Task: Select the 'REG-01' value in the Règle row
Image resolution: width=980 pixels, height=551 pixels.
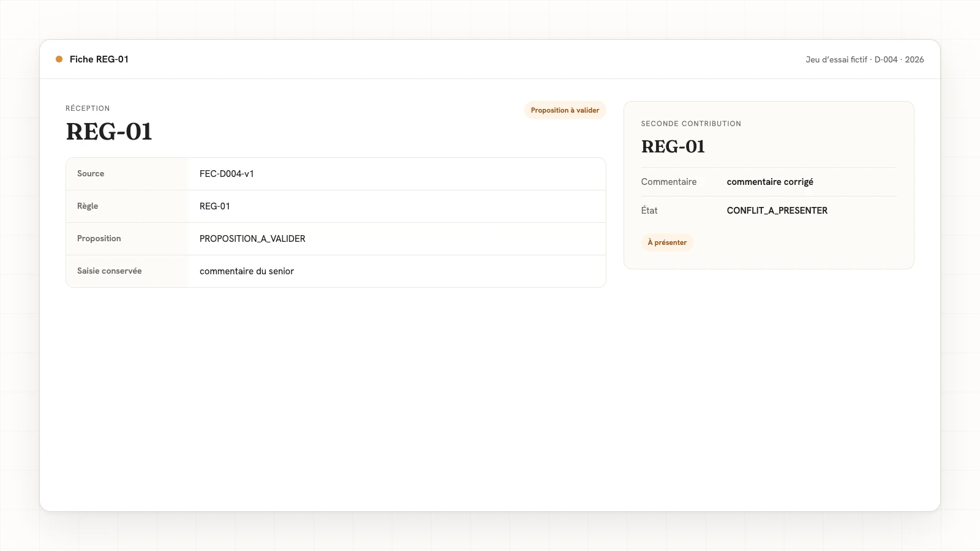Action: click(x=215, y=206)
